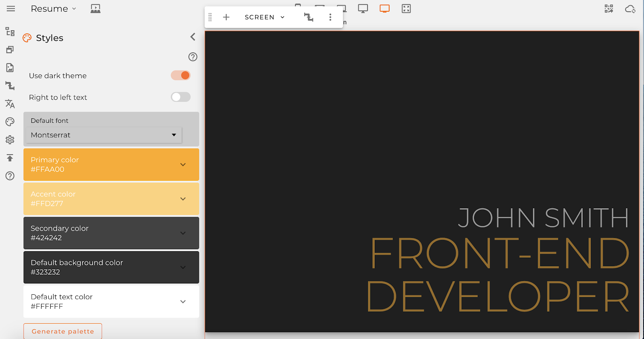The width and height of the screenshot is (644, 339).
Task: Open the translations sidebar icon
Action: pos(10,104)
